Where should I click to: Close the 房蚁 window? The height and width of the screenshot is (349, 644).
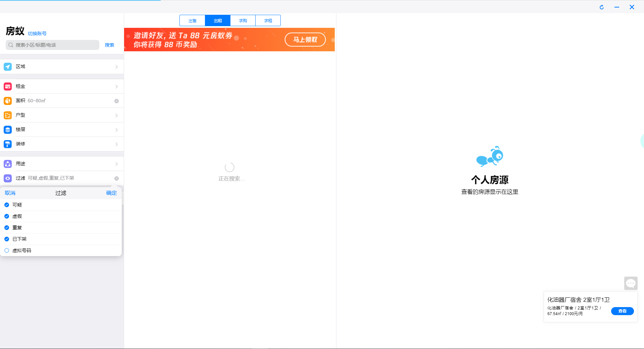(632, 7)
